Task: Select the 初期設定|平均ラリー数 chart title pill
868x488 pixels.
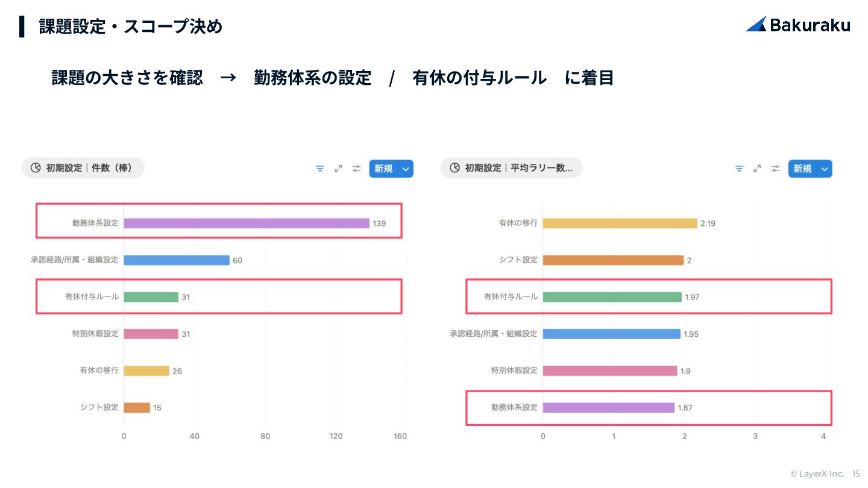Action: [512, 168]
